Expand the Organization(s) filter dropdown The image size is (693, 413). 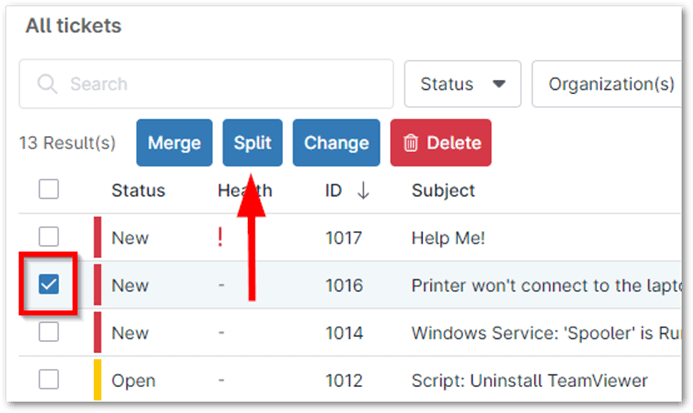[x=610, y=84]
